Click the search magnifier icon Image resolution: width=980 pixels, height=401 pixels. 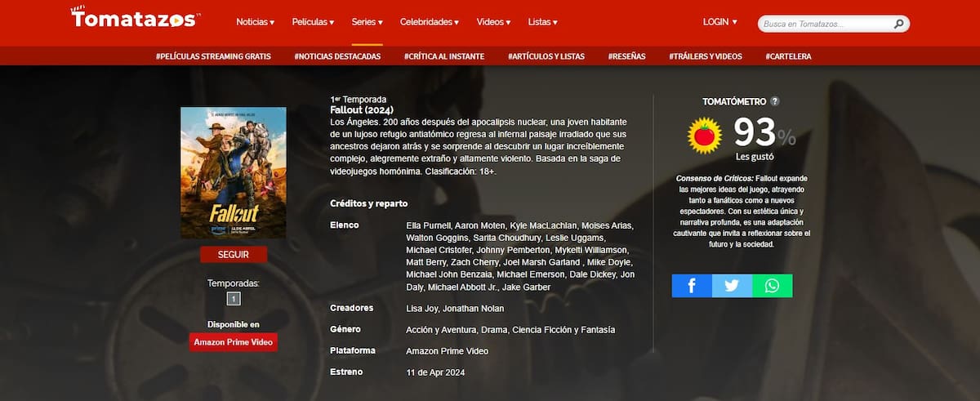point(898,25)
